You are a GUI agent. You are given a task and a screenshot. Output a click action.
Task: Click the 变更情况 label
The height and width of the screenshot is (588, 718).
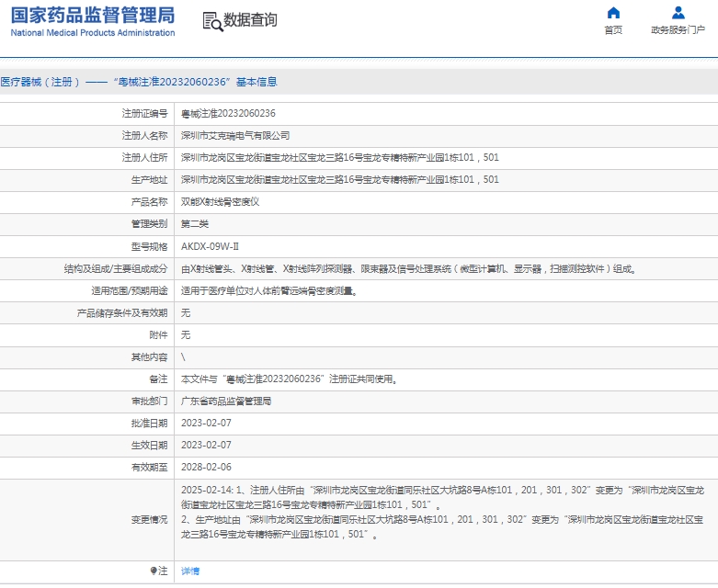point(149,520)
